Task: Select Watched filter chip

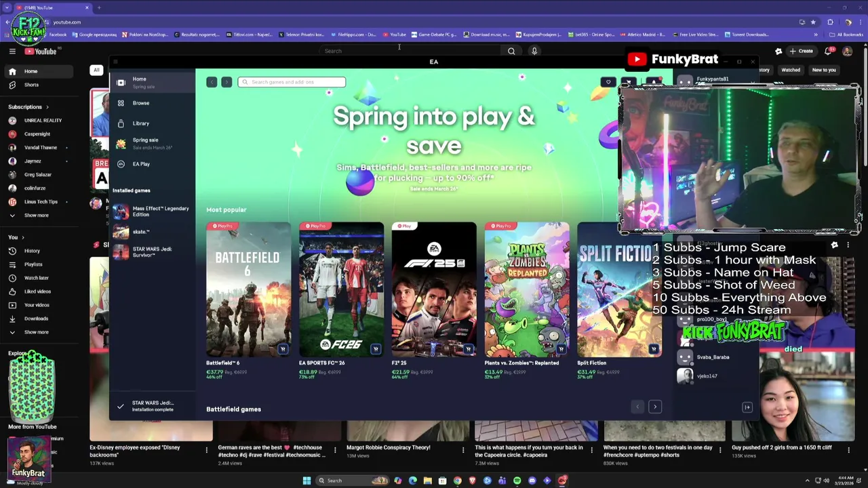Action: coord(791,70)
